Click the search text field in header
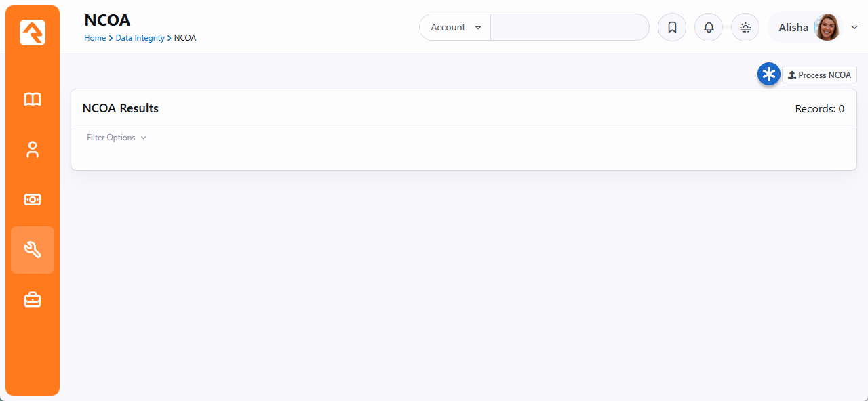 [x=569, y=27]
